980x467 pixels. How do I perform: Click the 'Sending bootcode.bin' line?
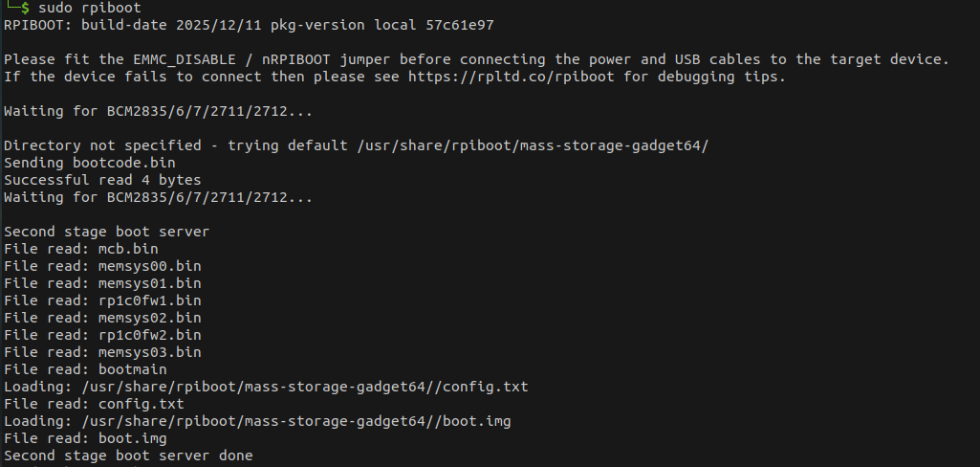coord(90,163)
